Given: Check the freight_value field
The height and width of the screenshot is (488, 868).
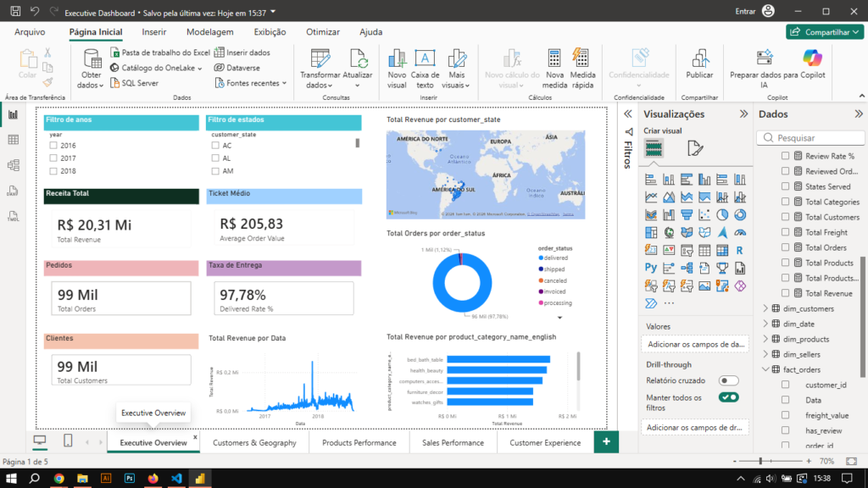Looking at the screenshot, I should [786, 415].
